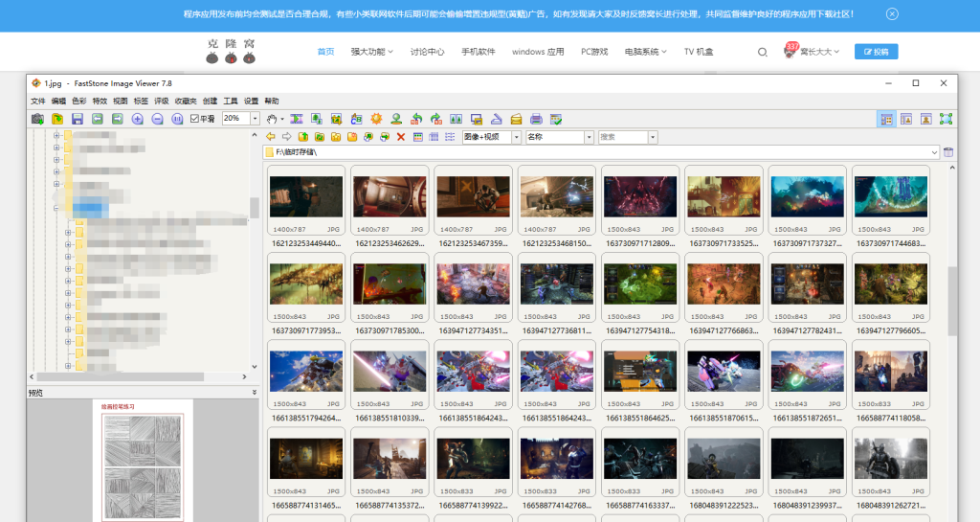Open the 20% zoom level dropdown

coord(255,118)
